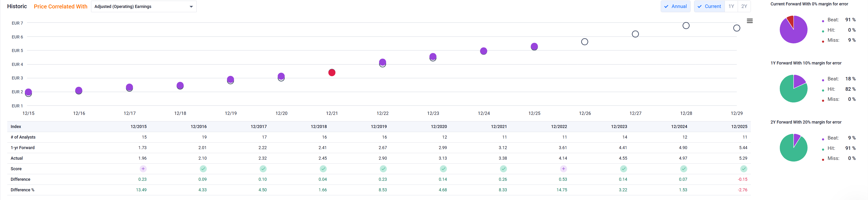The image size is (868, 200).
Task: Open the Adjusted (Operating) Earnings dropdown
Action: 144,6
